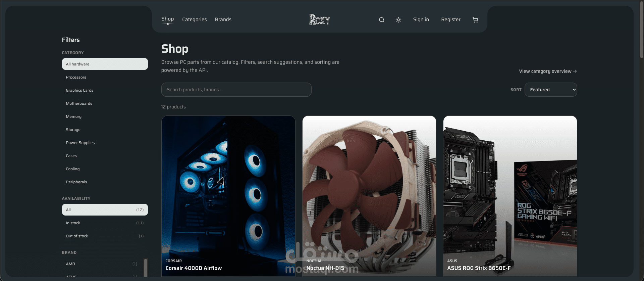Open the shopping cart icon

475,20
